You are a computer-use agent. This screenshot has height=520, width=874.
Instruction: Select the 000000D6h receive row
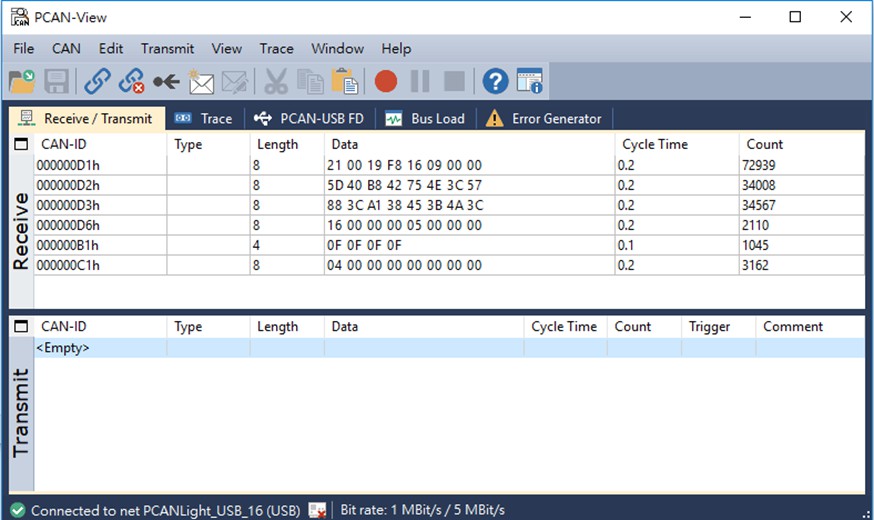point(449,226)
